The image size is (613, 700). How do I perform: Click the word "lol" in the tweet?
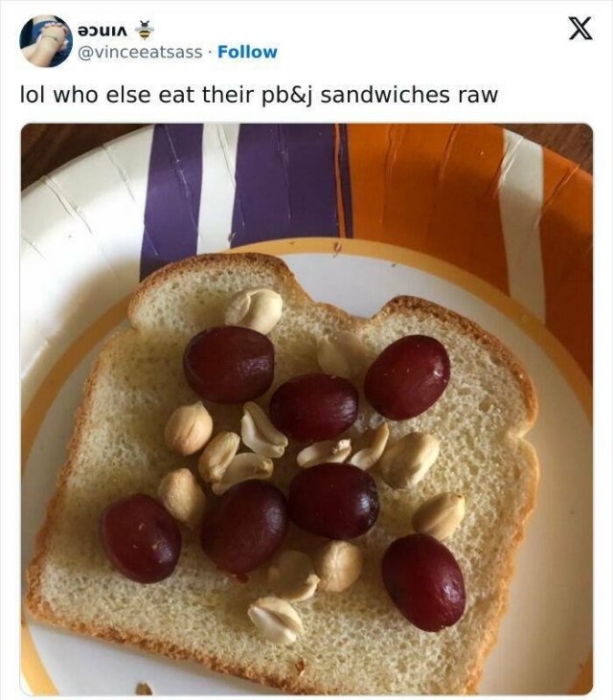(x=34, y=95)
